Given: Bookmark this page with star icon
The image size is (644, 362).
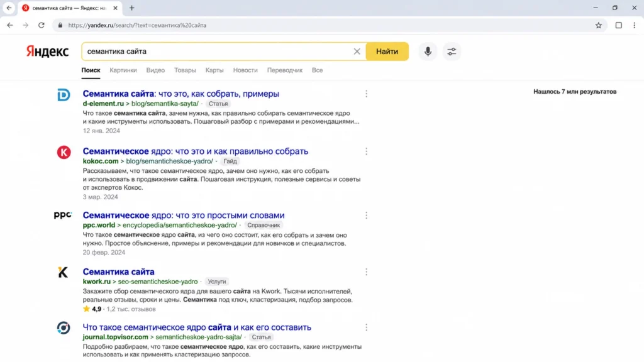Looking at the screenshot, I should pyautogui.click(x=599, y=25).
